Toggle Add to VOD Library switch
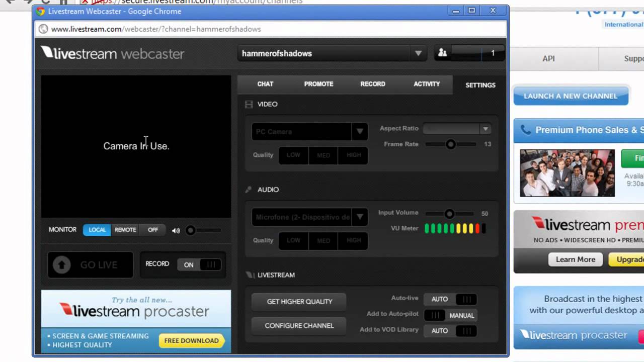 coord(450,331)
